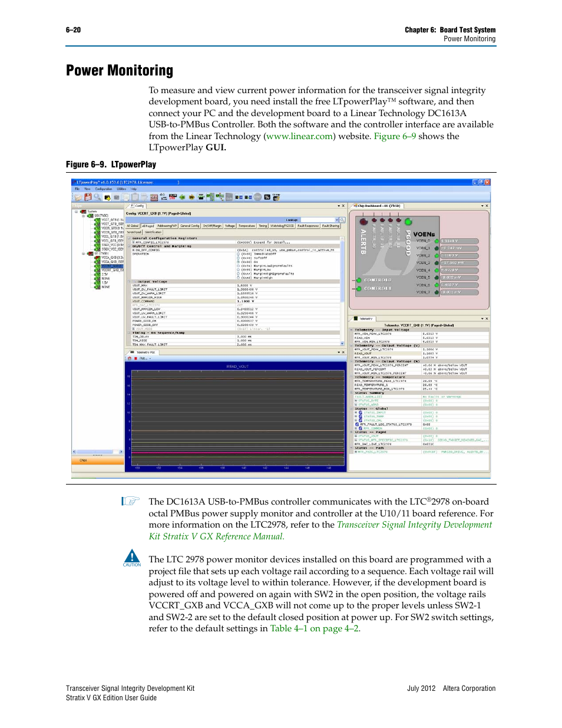Collapse the U8 chip tree node

[84, 215]
